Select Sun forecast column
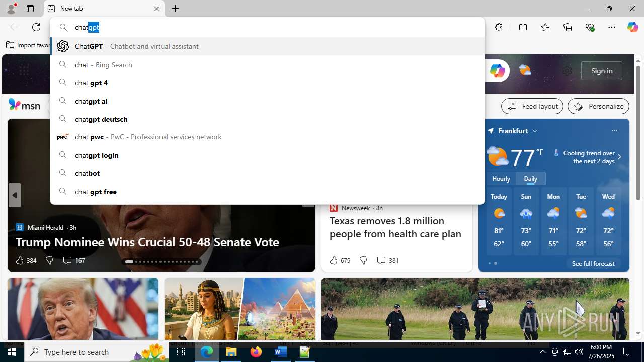 point(526,221)
